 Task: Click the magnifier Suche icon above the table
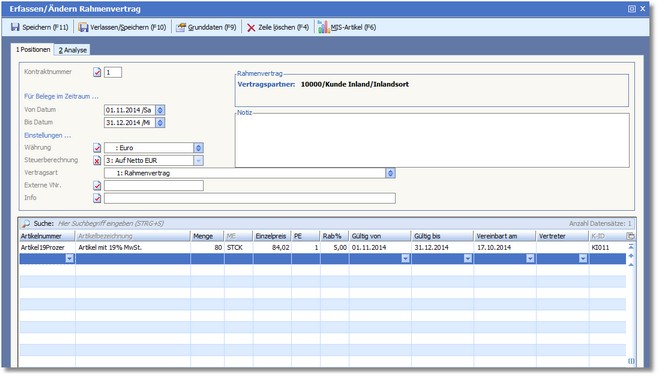(26, 224)
